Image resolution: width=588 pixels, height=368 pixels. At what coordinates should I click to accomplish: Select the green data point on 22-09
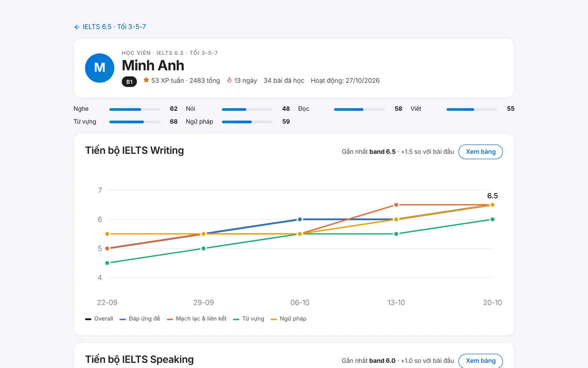pyautogui.click(x=107, y=263)
